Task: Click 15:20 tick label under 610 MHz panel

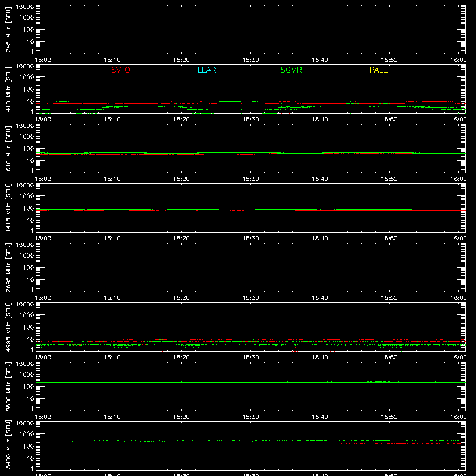Action: click(x=181, y=179)
